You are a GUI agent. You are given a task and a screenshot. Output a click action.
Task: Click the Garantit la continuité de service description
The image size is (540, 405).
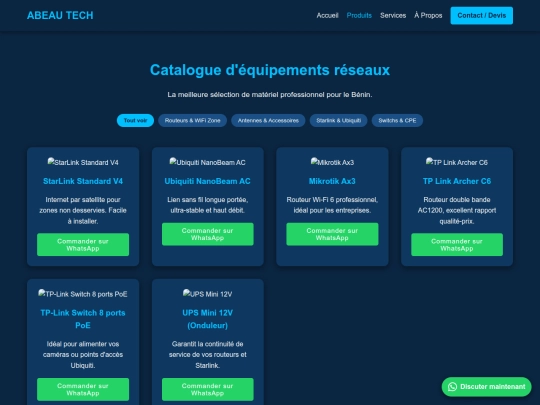tap(208, 355)
